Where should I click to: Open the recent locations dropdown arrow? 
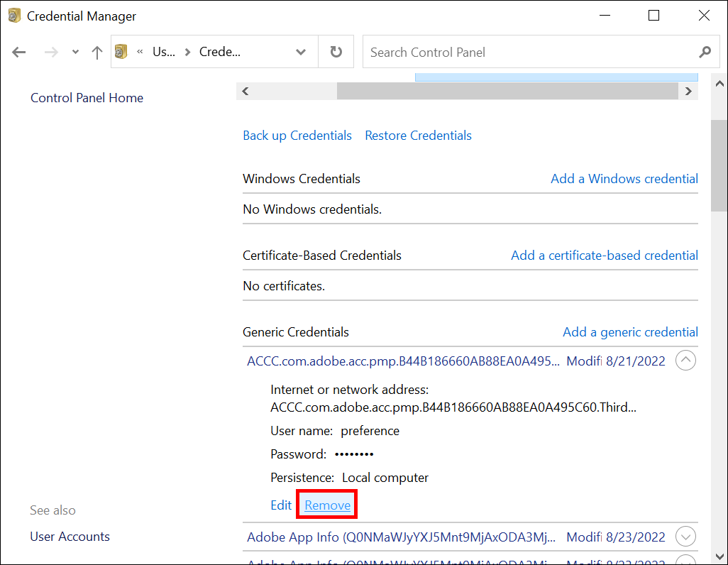(x=75, y=52)
